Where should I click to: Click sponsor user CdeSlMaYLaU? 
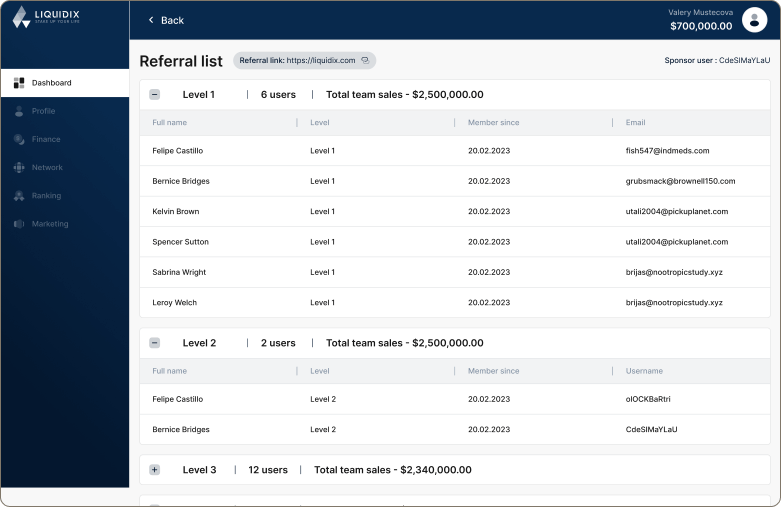click(x=744, y=61)
